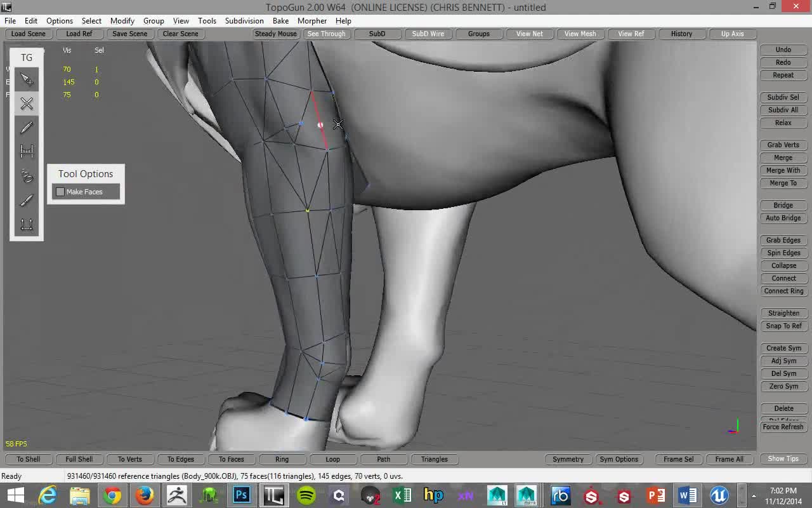Launch Excel from the taskbar

pyautogui.click(x=402, y=495)
